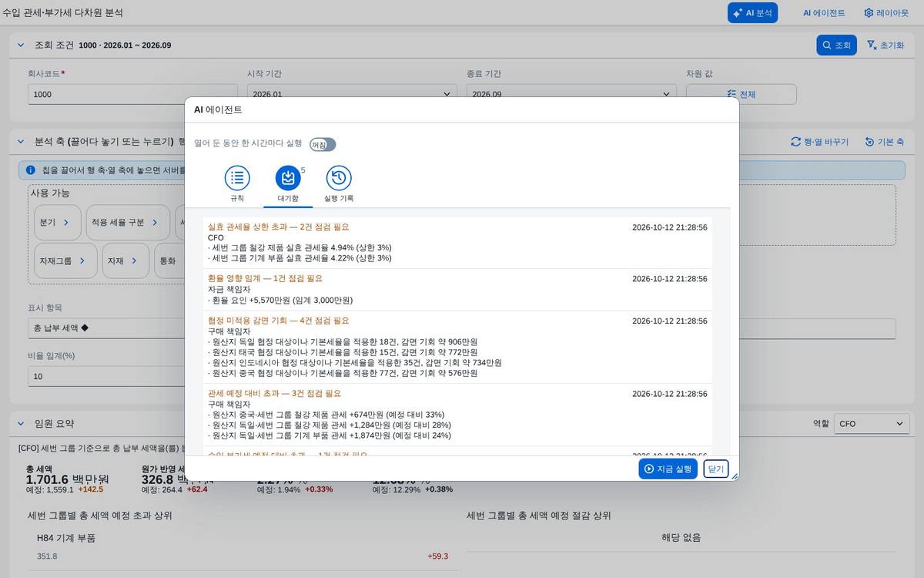Toggle hourly run switch 꺼짐
Screen dimensions: 924x578
click(x=323, y=144)
